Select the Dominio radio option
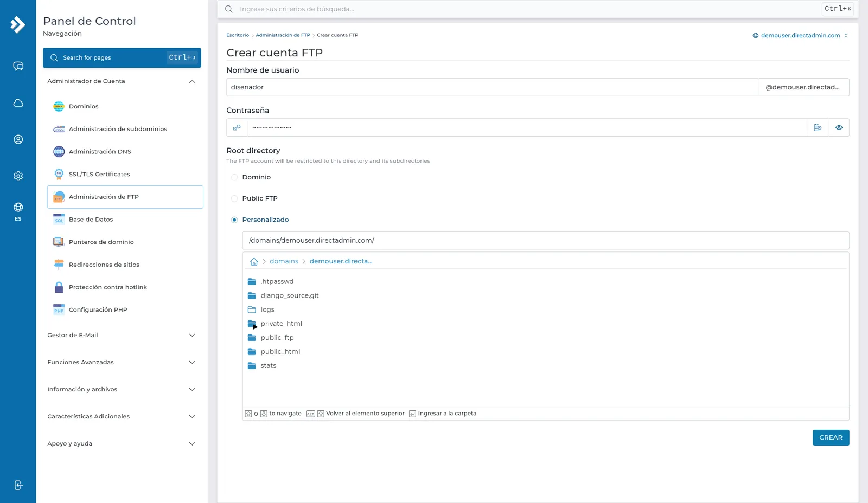Viewport: 868px width, 503px height. tap(234, 177)
